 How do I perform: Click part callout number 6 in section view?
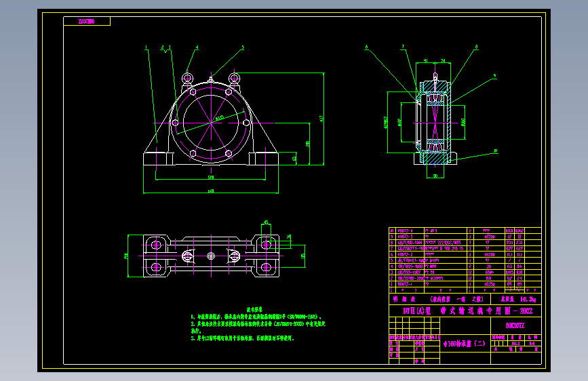pyautogui.click(x=366, y=47)
